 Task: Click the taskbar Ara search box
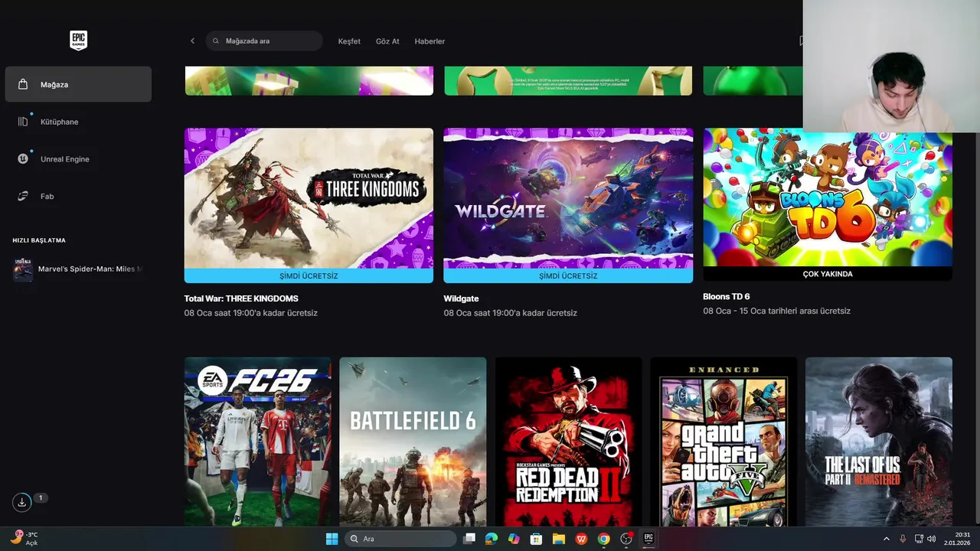[x=400, y=539]
